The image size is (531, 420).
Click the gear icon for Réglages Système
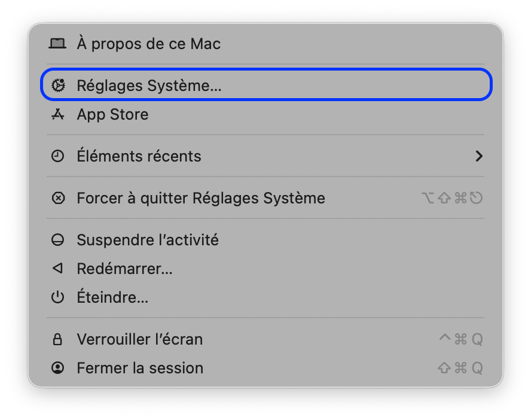(57, 86)
